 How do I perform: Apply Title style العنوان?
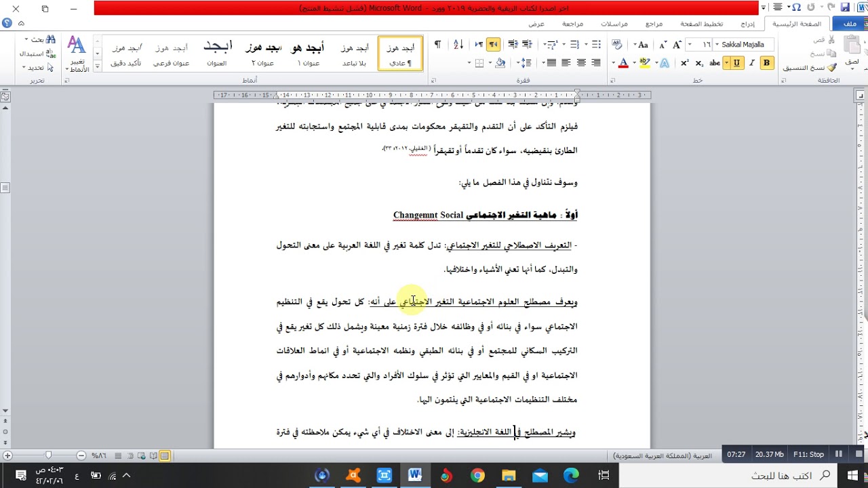[x=217, y=54]
